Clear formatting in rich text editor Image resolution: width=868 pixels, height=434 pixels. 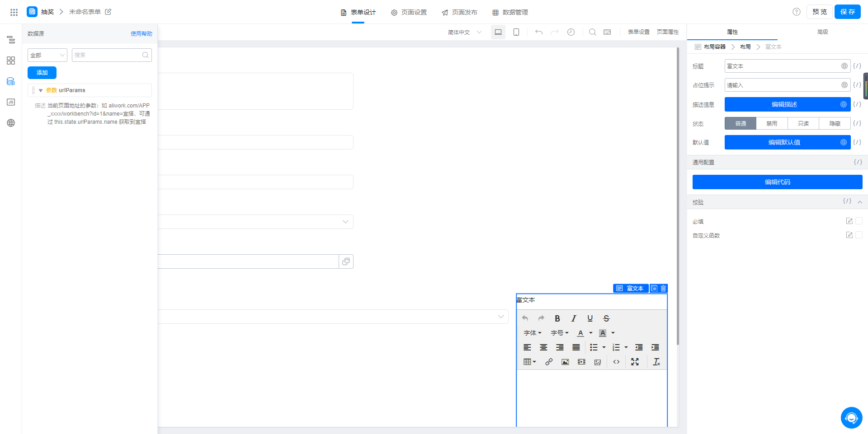click(656, 362)
